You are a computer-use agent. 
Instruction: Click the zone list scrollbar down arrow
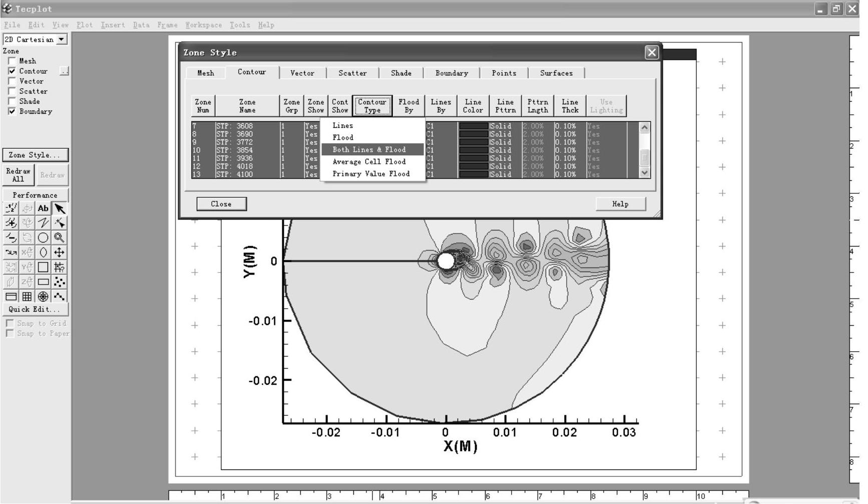pos(645,172)
